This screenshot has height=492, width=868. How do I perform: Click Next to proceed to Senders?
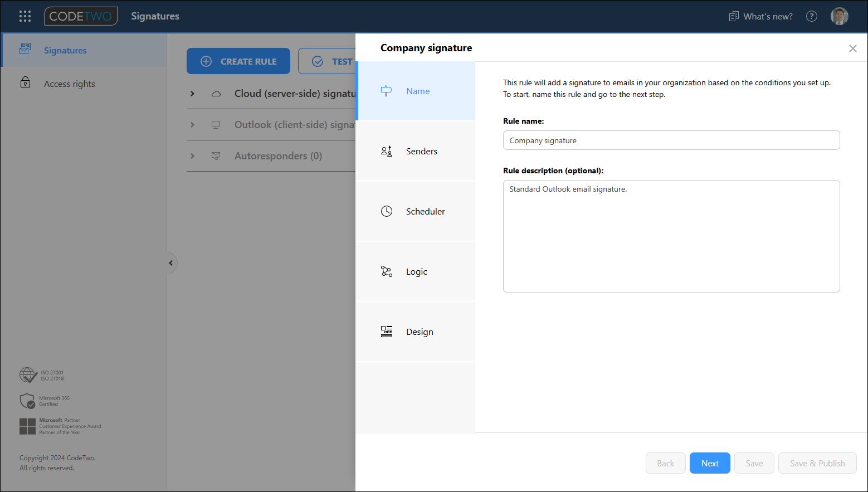709,462
